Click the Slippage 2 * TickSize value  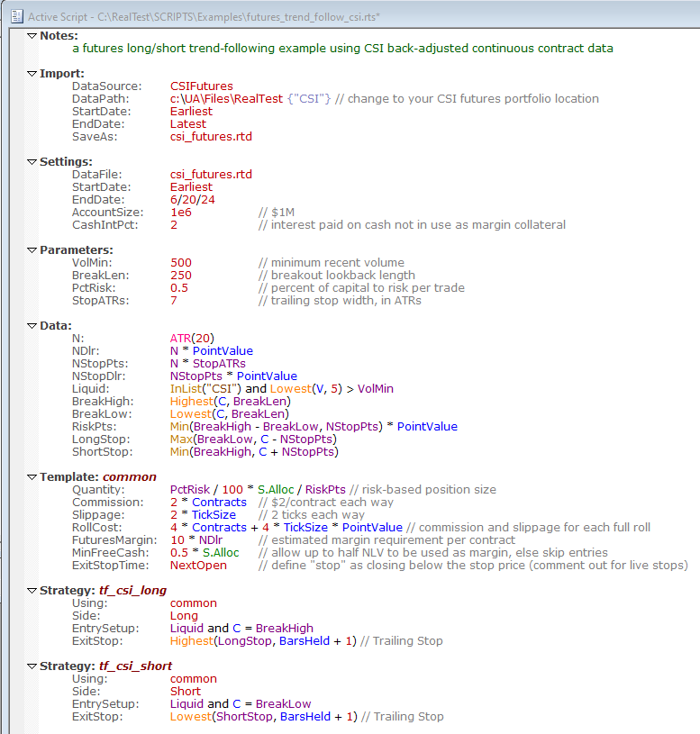204,515
